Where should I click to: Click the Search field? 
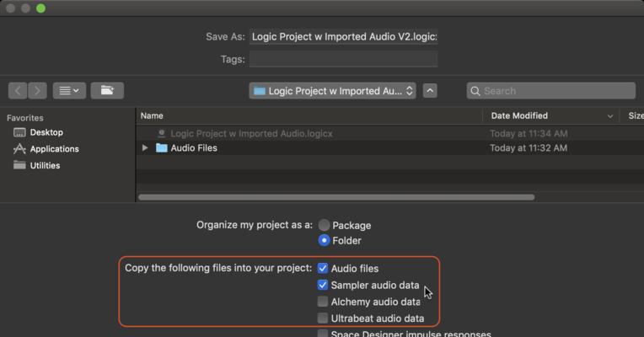click(x=551, y=91)
